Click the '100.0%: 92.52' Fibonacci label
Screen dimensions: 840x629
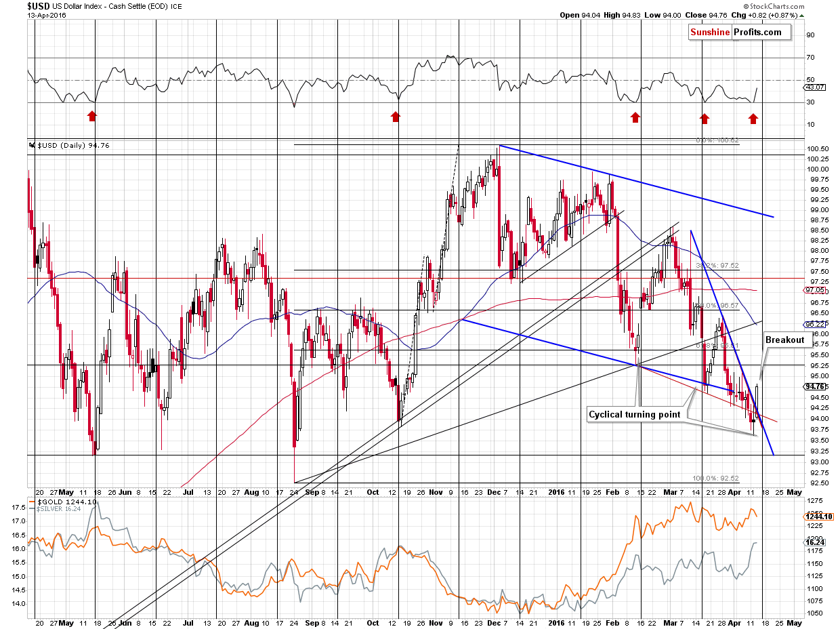tap(715, 478)
